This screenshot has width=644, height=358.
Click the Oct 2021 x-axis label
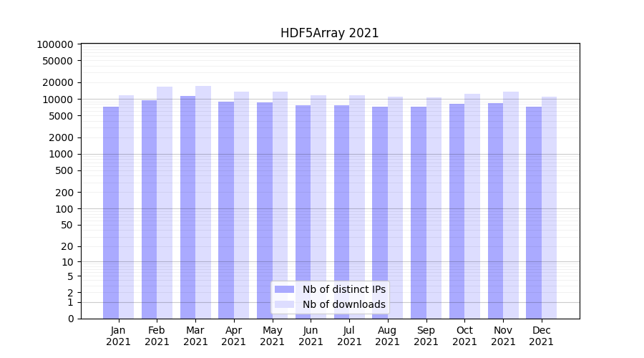[464, 337]
